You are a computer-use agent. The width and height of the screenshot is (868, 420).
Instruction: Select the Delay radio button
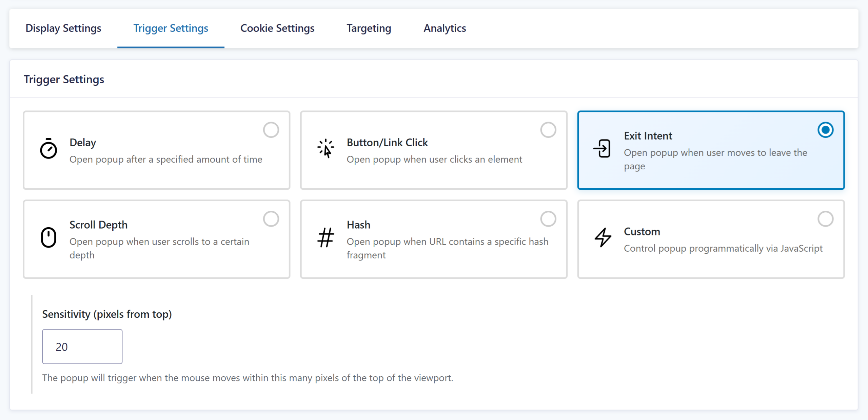pyautogui.click(x=271, y=130)
